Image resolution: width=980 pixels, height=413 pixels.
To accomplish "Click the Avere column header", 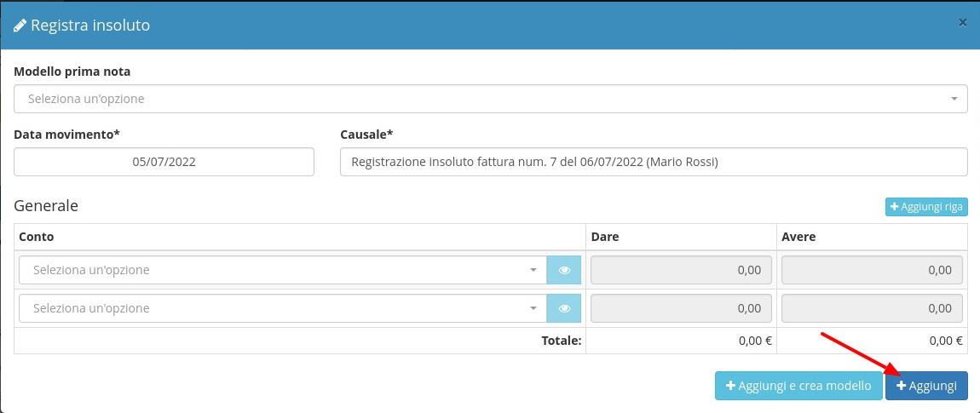I will point(798,237).
